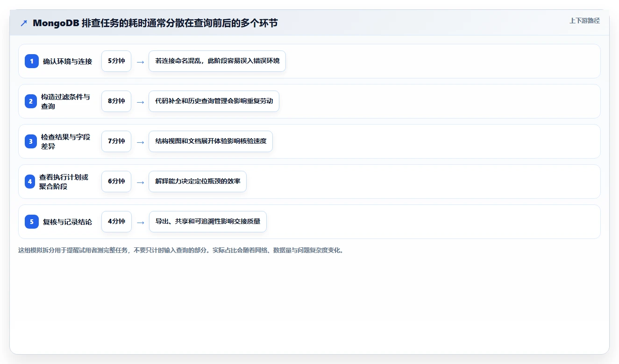Screen dimensions: 619x364
Task: Click the 5分钟 duration pill
Action: pos(116,61)
